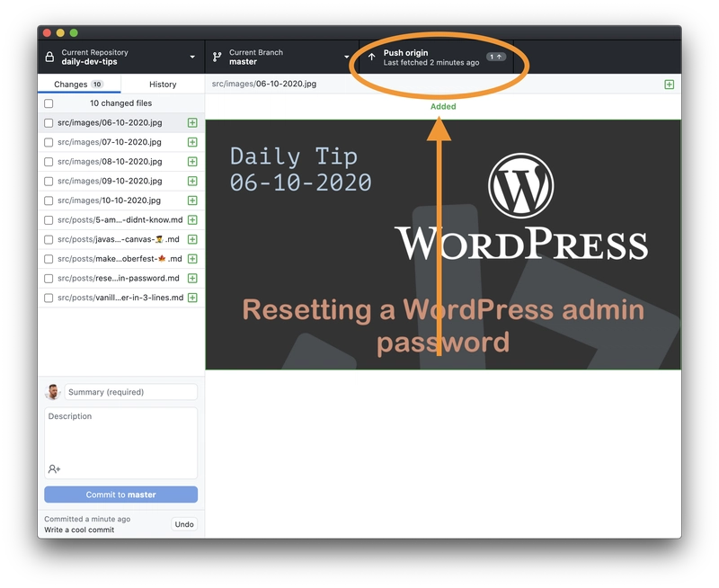Click the src/images/06-10-2020.jpg diff header path
This screenshot has width=719, height=588.
[264, 84]
